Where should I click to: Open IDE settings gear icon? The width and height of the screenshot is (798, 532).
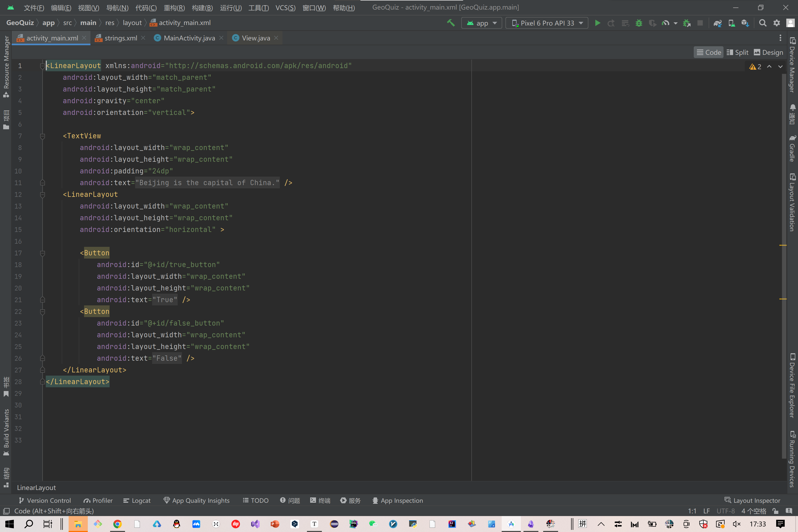[777, 23]
